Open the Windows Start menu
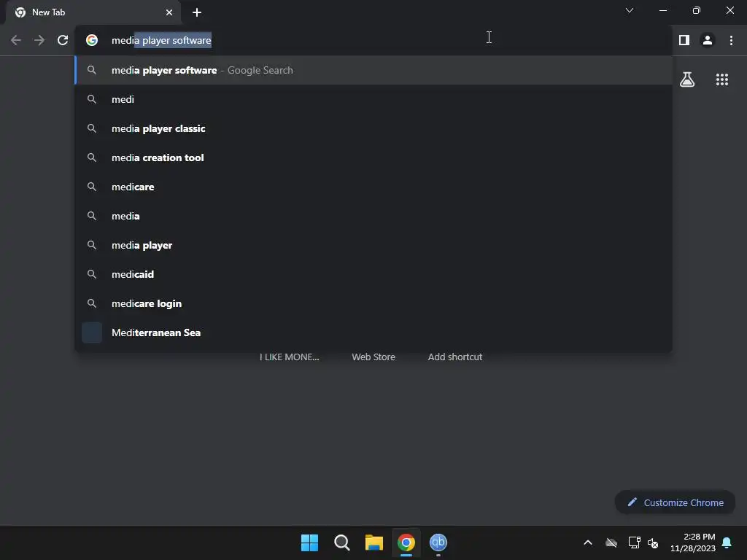Image resolution: width=747 pixels, height=560 pixels. [309, 542]
